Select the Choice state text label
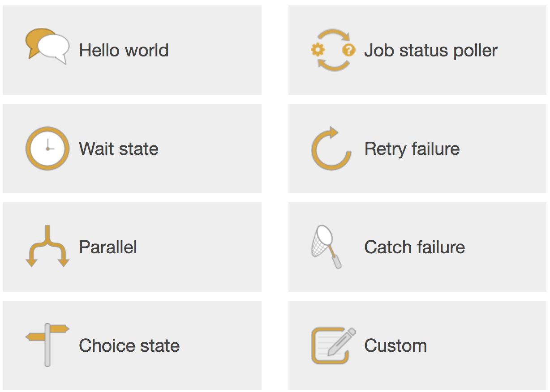This screenshot has height=392, width=550. 129,345
